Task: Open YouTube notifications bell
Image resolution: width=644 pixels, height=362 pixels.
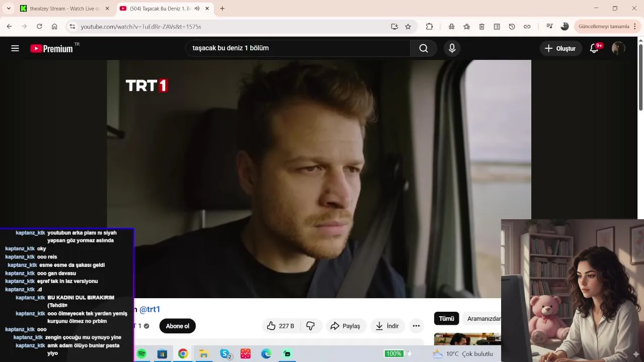Action: coord(594,48)
